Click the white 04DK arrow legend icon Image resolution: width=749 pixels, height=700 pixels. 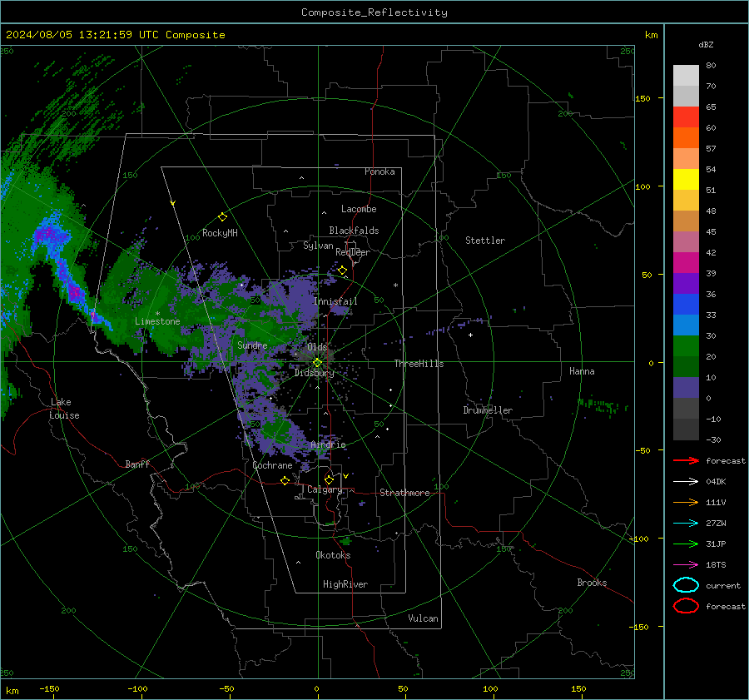(x=686, y=481)
